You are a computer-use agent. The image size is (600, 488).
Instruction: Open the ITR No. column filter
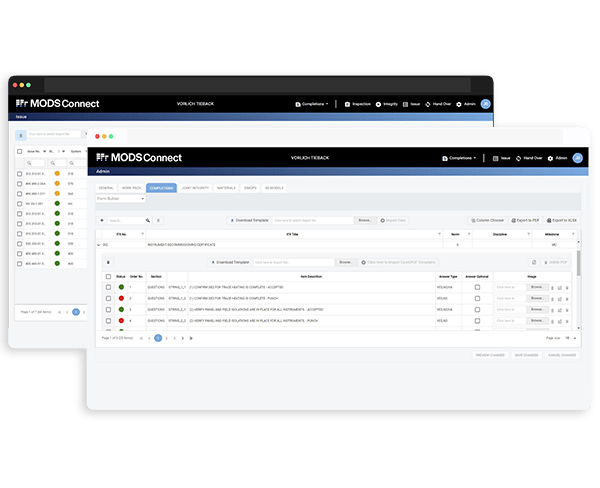(142, 234)
